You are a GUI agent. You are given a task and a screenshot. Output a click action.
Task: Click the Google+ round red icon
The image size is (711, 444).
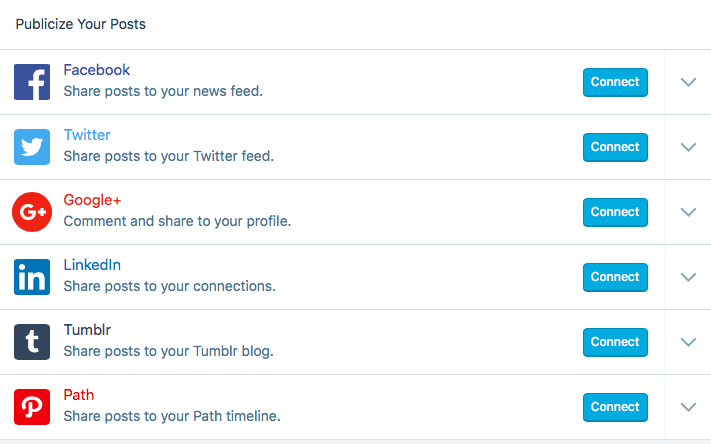tap(32, 212)
